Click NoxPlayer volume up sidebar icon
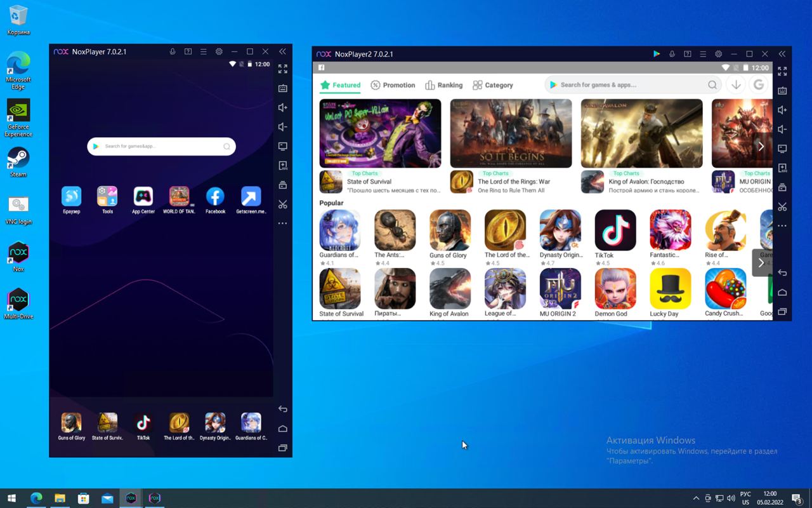 click(283, 107)
